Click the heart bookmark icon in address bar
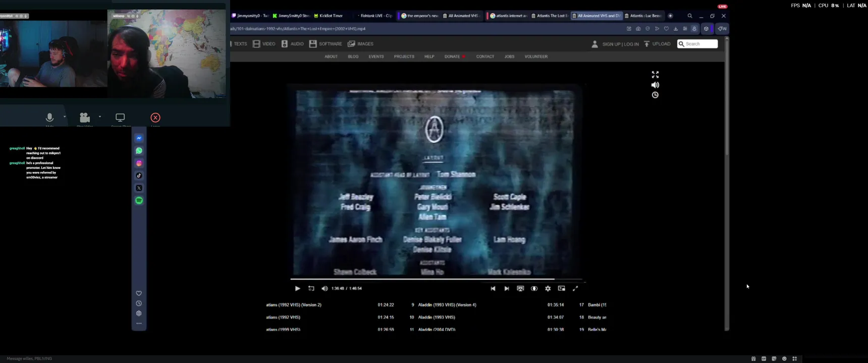This screenshot has height=363, width=868. coord(666,29)
